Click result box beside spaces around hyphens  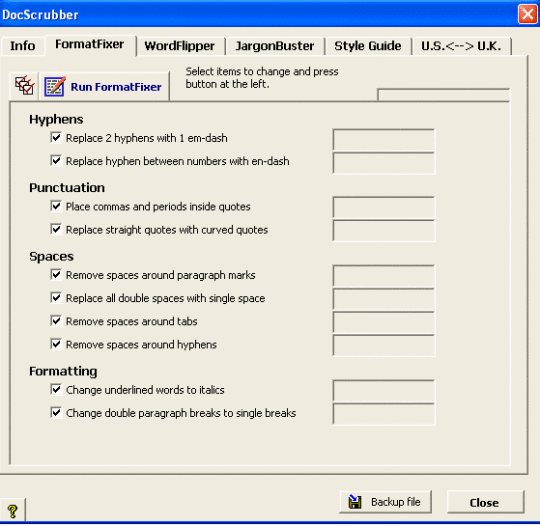click(384, 345)
